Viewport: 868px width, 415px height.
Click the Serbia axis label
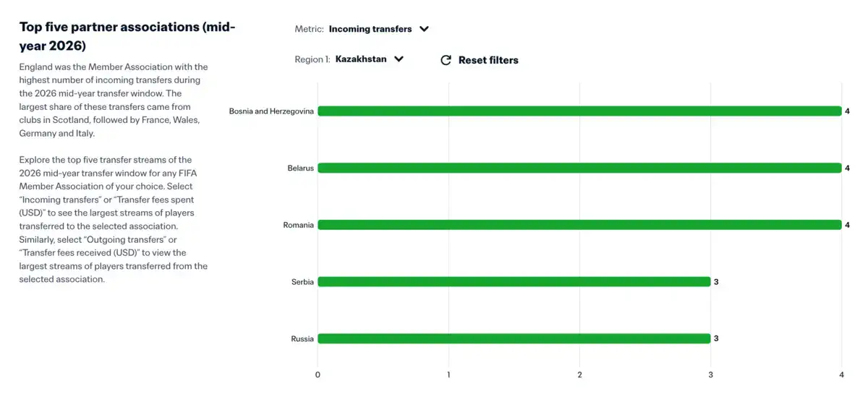pos(302,282)
